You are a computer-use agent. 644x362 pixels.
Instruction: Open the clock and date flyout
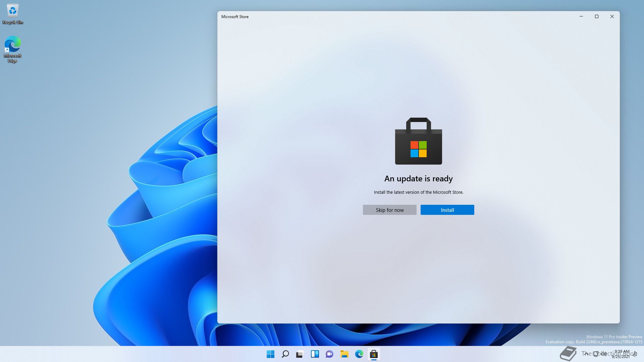pyautogui.click(x=622, y=354)
